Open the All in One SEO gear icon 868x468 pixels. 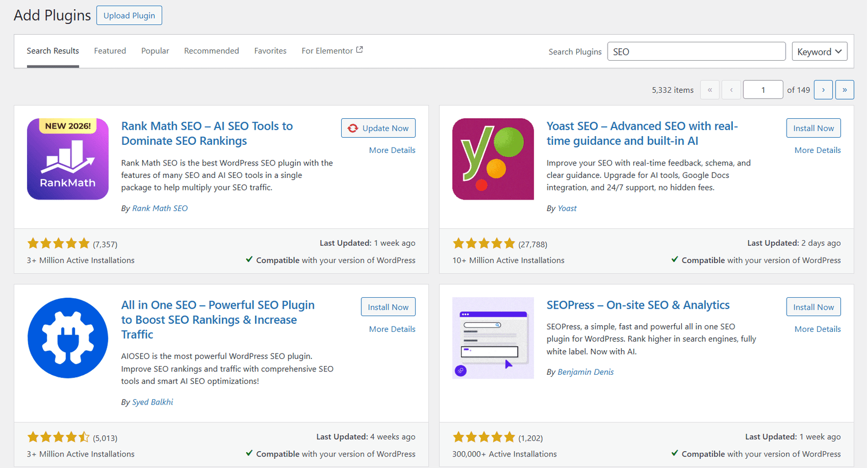68,338
